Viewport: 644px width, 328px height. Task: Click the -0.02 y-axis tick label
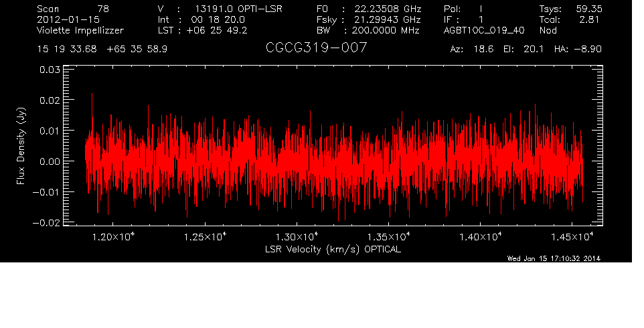46,223
